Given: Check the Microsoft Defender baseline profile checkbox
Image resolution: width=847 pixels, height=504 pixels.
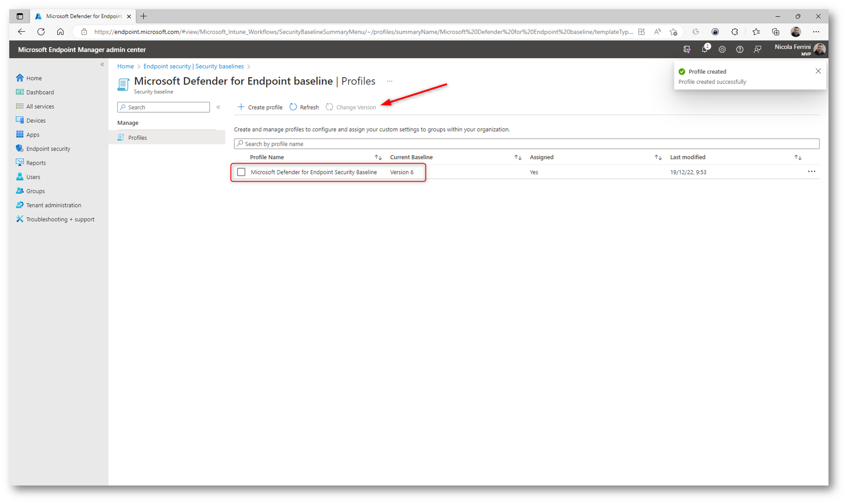Looking at the screenshot, I should [x=241, y=172].
